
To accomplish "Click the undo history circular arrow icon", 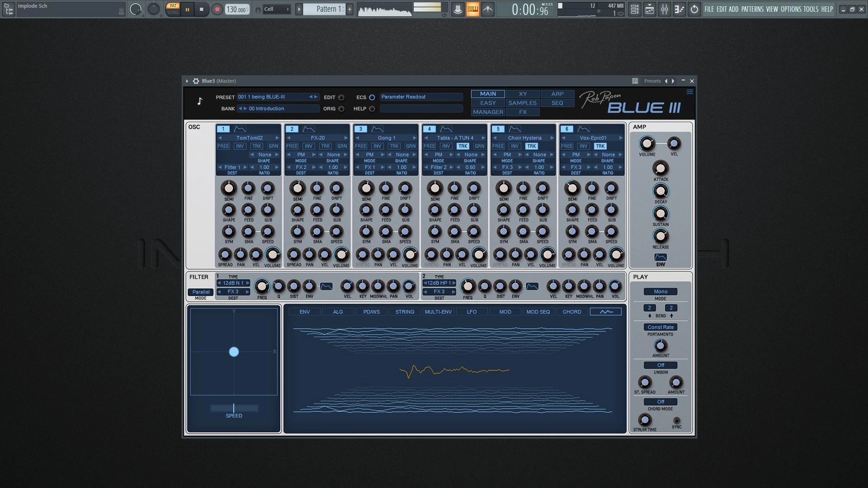I will point(694,9).
